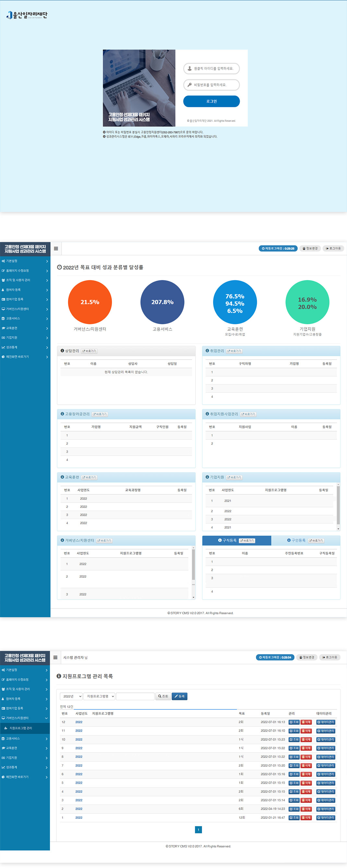Viewport: 347px width, 868px height.
Task: Open the 2022년 year dropdown
Action: pos(71,696)
